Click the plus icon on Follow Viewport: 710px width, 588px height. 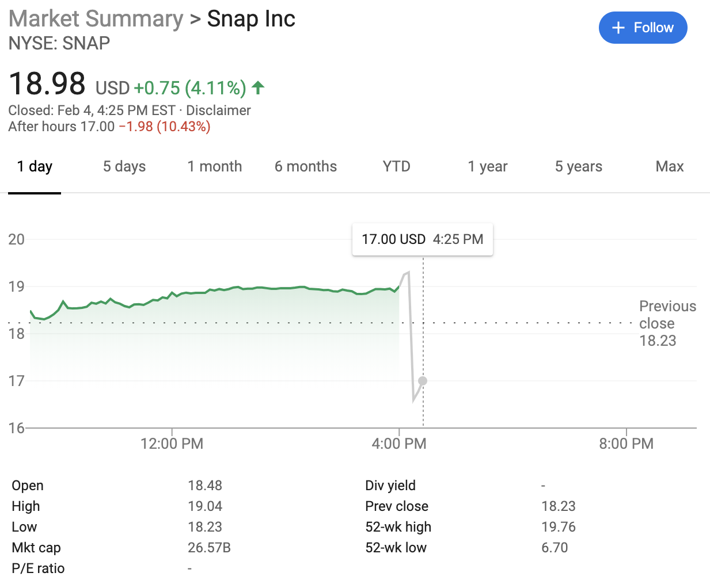click(618, 28)
